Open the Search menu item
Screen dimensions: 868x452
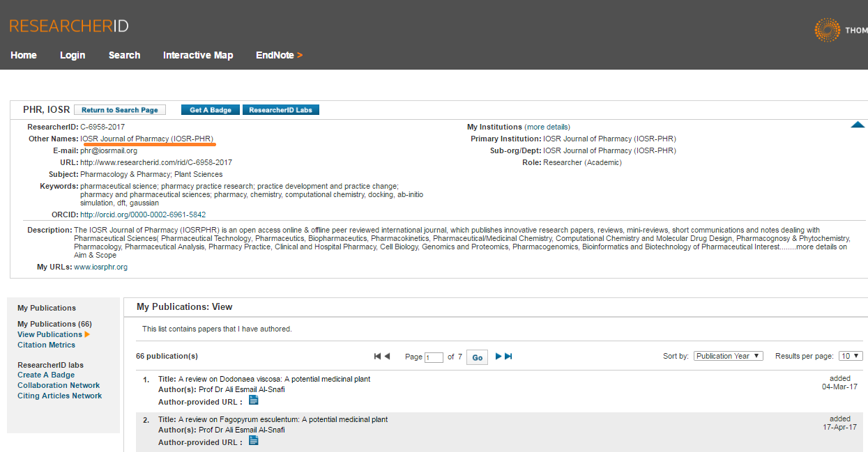click(124, 55)
